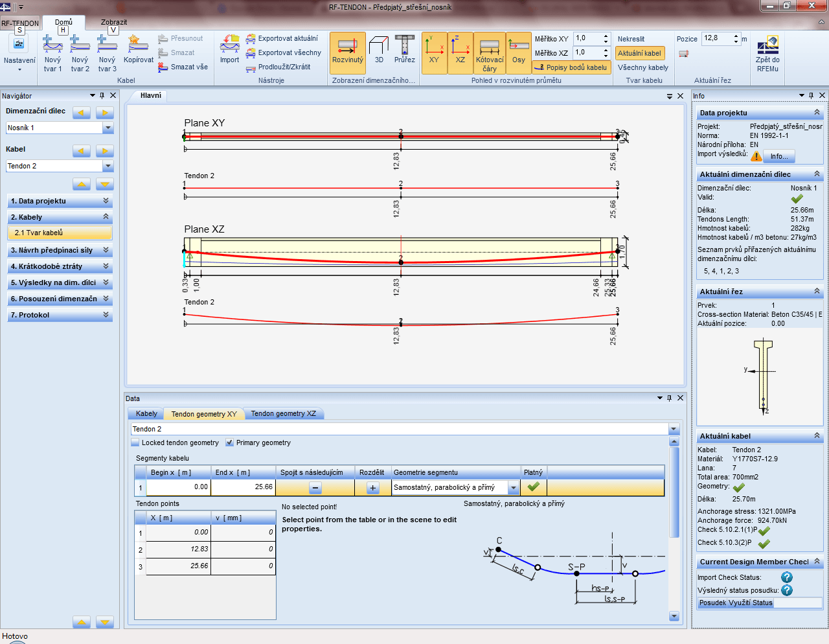This screenshot has height=644, width=829.
Task: Toggle Rozvinutý display mode
Action: [x=348, y=52]
